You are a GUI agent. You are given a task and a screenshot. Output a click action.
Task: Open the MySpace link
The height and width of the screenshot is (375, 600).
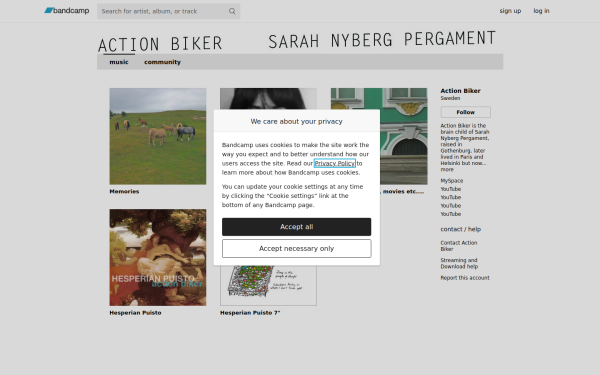click(452, 181)
